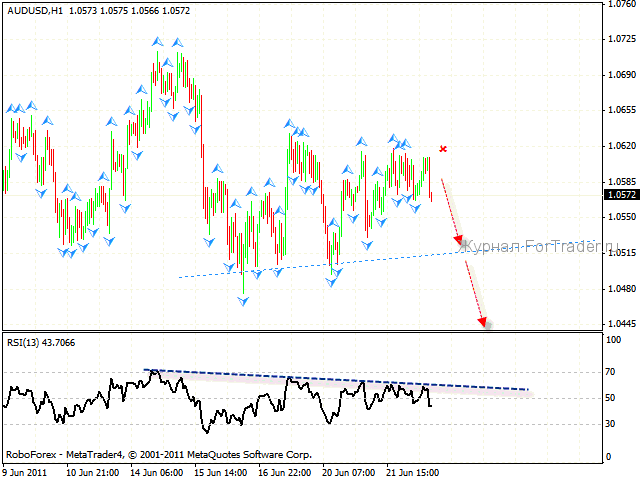Select the dashed dark-blue RSI trendline
The image size is (640, 480).
336,380
